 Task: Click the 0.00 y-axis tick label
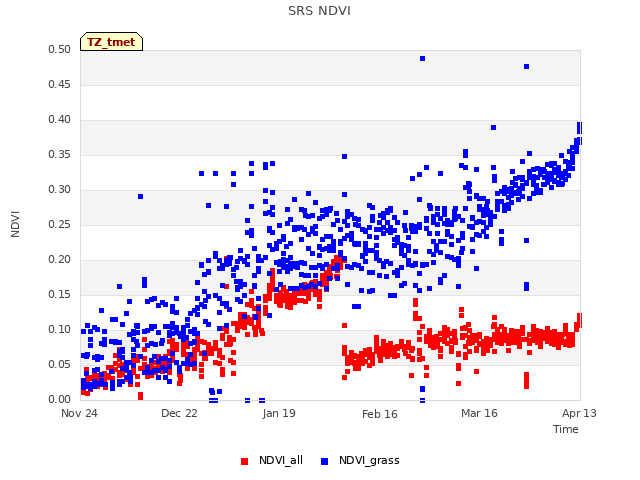(59, 399)
